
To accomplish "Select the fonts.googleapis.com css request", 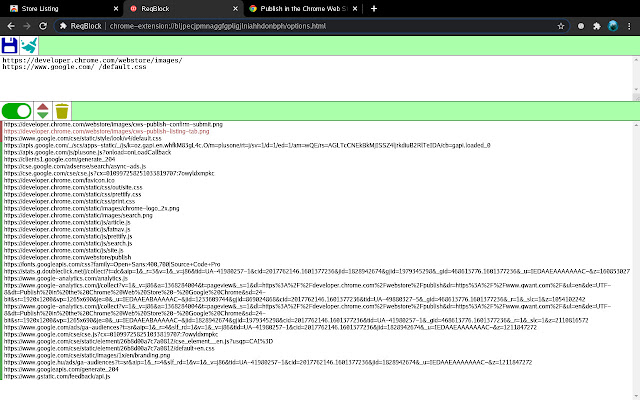I will [x=112, y=264].
